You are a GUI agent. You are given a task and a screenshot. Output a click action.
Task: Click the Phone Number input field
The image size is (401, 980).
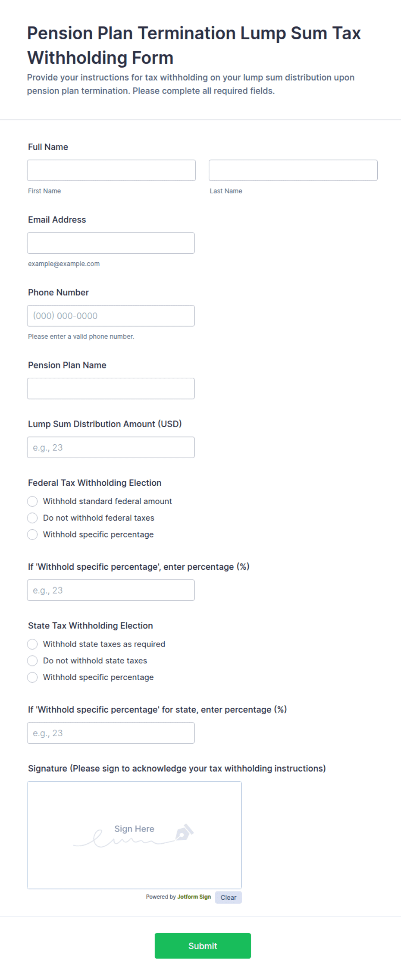(x=111, y=316)
